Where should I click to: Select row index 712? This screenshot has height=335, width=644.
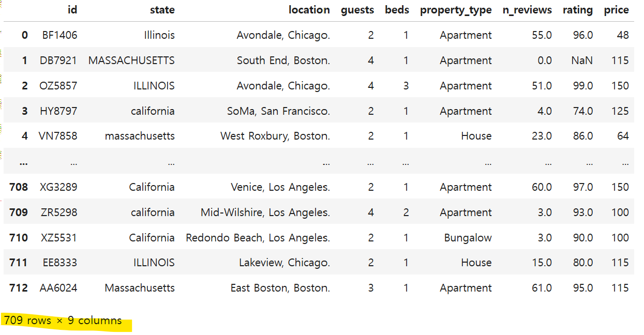click(x=19, y=288)
